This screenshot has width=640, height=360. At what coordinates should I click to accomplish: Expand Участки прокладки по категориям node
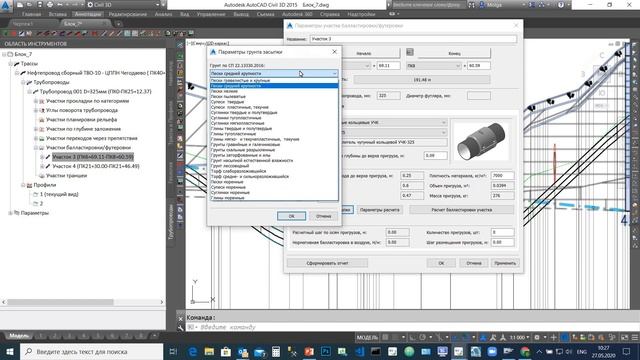pyautogui.click(x=36, y=101)
